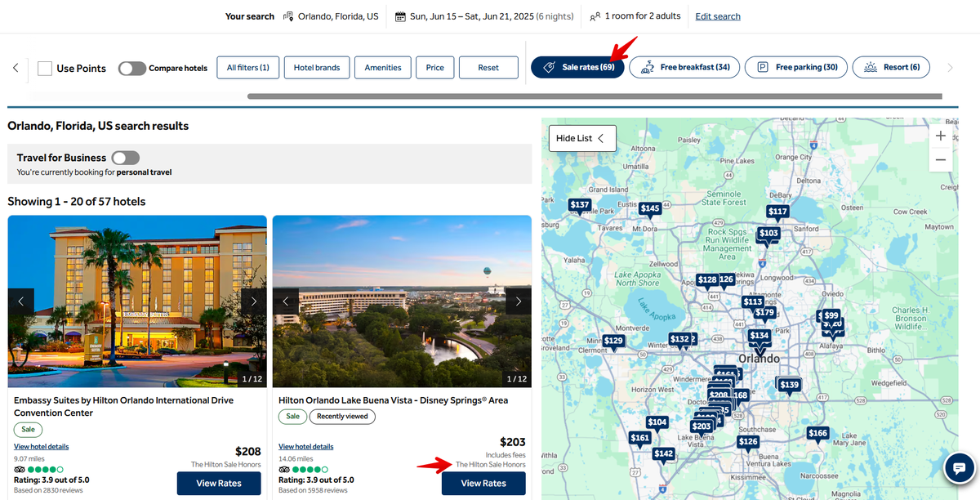Select the Free breakfast (34) filter chip
Screen dimensions: 980x500
pyautogui.click(x=684, y=67)
